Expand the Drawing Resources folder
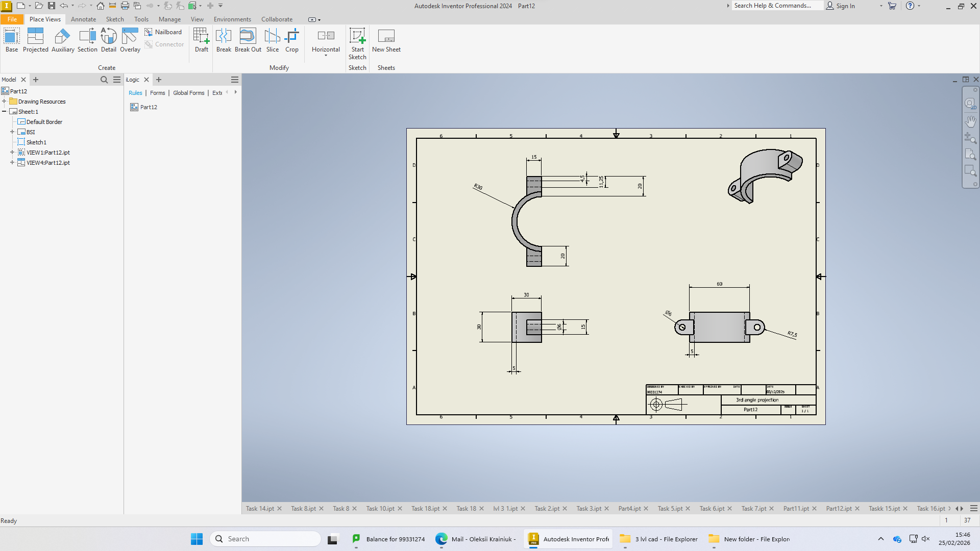Viewport: 980px width, 551px height. point(4,102)
